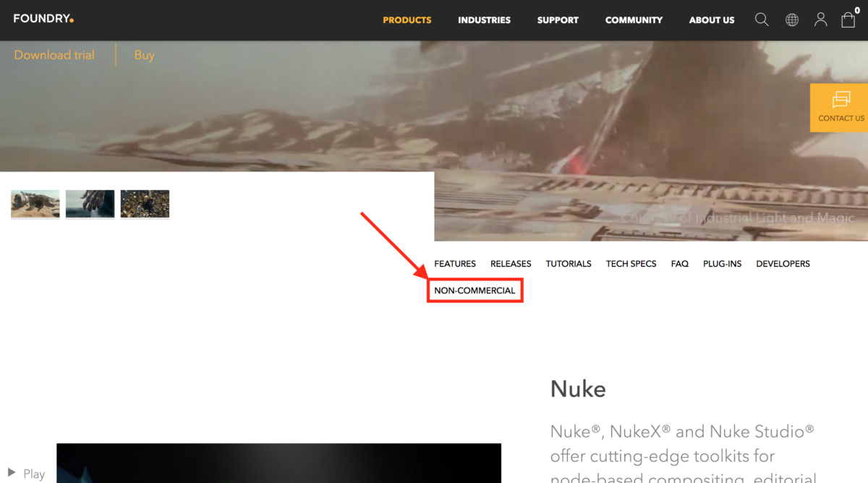Click the Foundry logo

click(43, 19)
